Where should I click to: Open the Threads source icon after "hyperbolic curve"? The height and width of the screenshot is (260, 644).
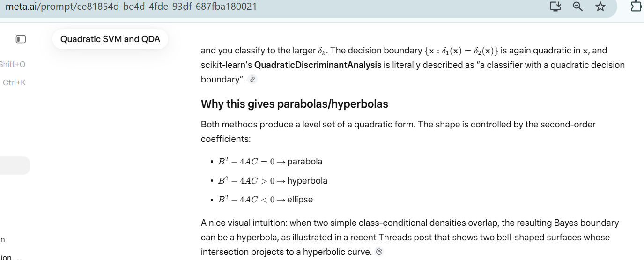(379, 252)
